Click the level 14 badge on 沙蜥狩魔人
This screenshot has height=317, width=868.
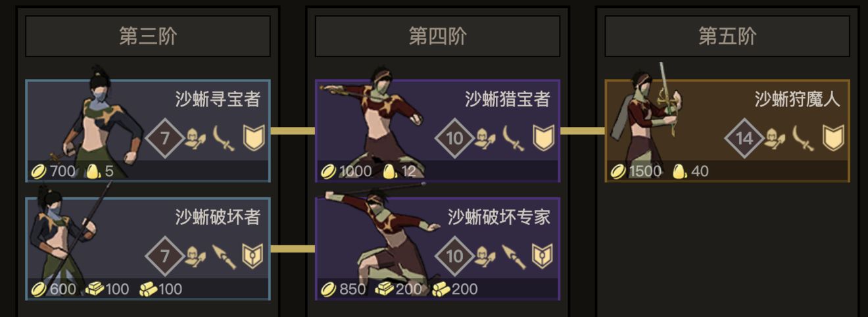744,139
